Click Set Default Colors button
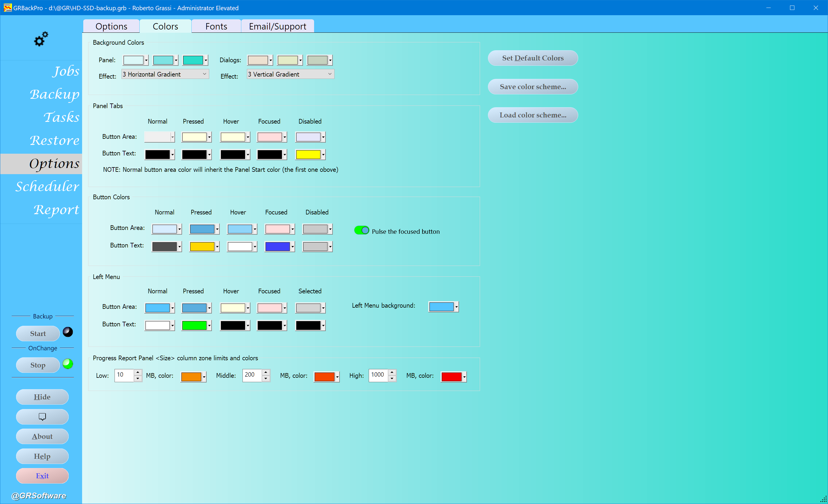The image size is (828, 504). (x=533, y=58)
